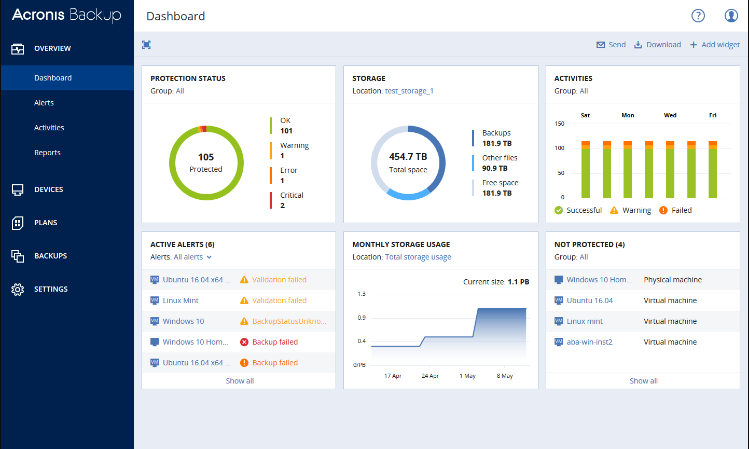Click the fullscreen icon above Protection Status

coord(146,45)
